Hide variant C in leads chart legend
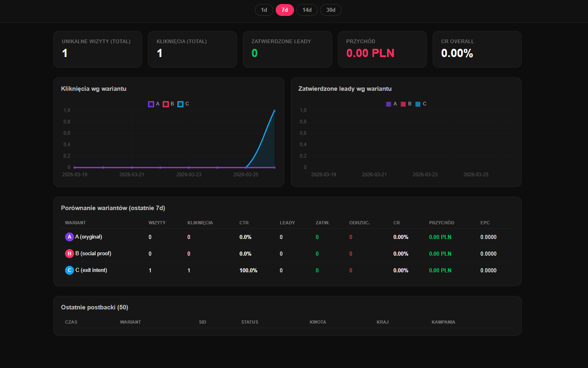 421,104
